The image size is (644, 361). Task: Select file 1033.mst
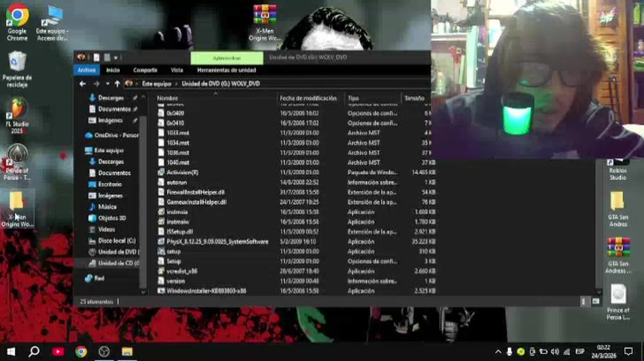tap(178, 133)
